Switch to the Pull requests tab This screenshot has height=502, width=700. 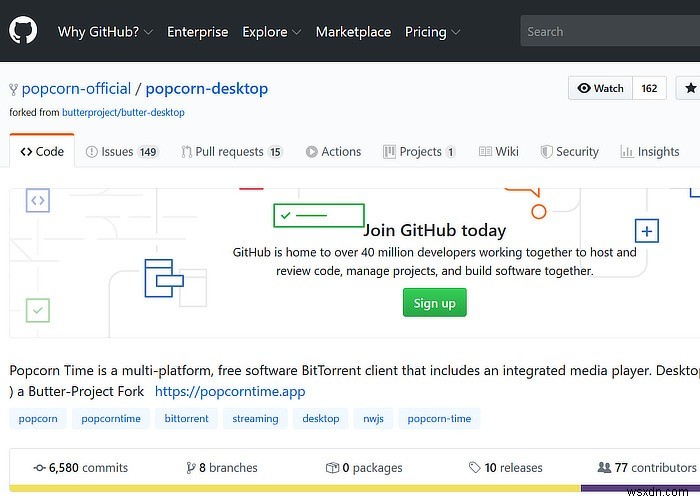coord(232,151)
